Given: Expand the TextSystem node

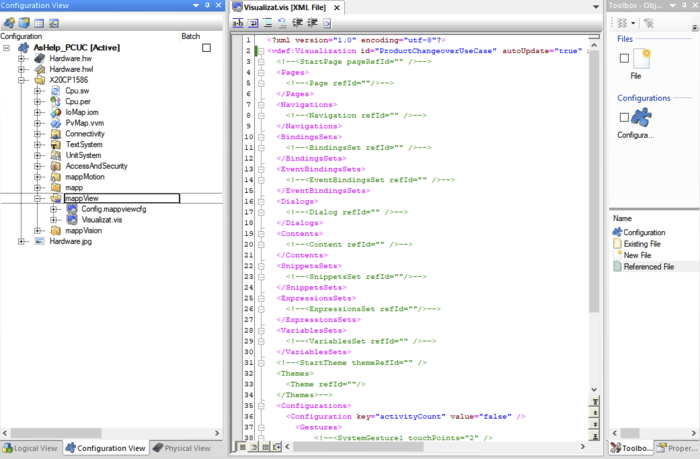Looking at the screenshot, I should (x=38, y=145).
